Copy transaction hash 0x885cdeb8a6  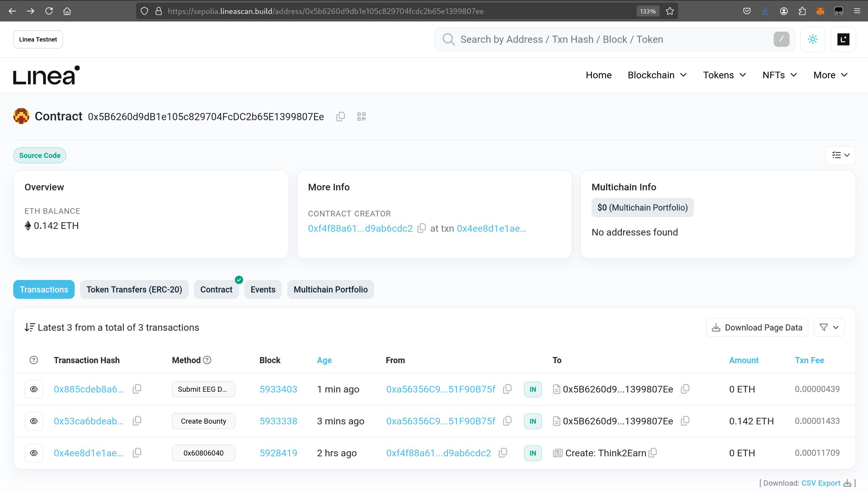(x=137, y=389)
